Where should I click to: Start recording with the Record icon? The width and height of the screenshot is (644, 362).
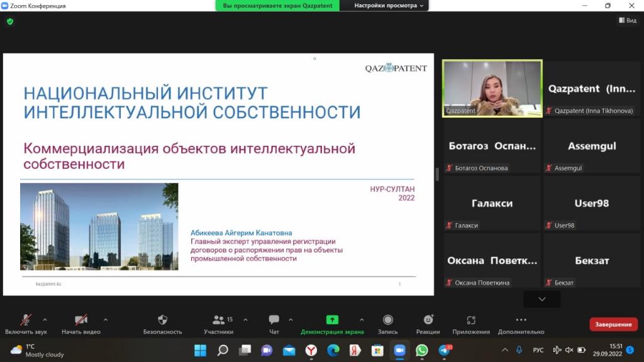pyautogui.click(x=388, y=320)
